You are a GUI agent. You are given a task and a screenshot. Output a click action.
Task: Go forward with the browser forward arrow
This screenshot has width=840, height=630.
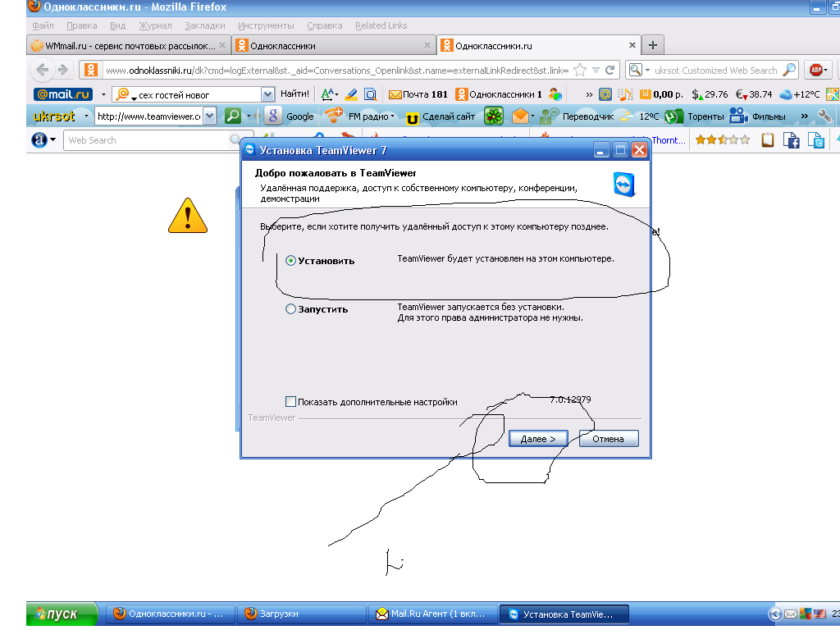pyautogui.click(x=63, y=70)
